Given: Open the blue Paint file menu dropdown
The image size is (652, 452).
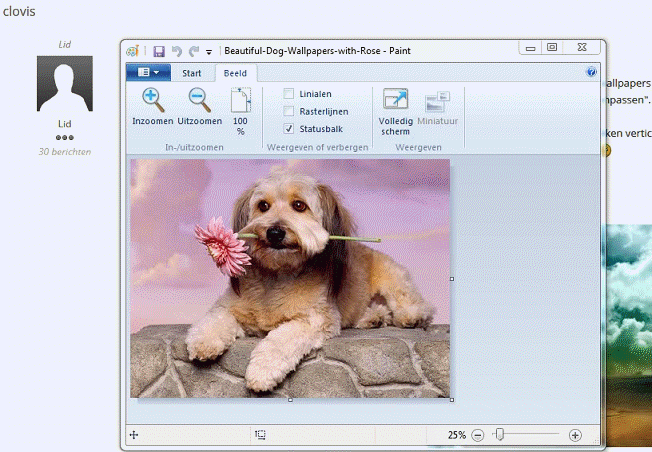Looking at the screenshot, I should [x=149, y=72].
